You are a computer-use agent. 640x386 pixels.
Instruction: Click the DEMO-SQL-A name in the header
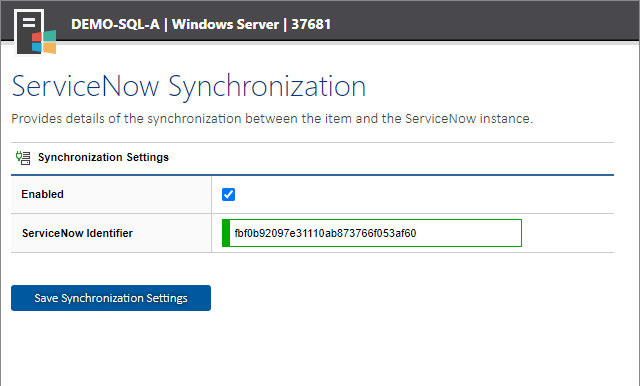115,24
